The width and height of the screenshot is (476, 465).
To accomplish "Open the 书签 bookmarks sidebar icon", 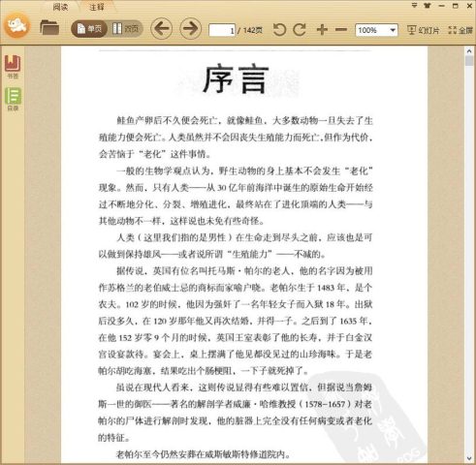I will (13, 67).
